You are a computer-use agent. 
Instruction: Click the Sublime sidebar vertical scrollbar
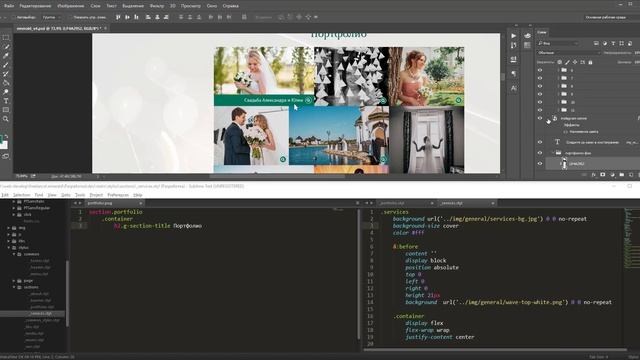[x=67, y=293]
